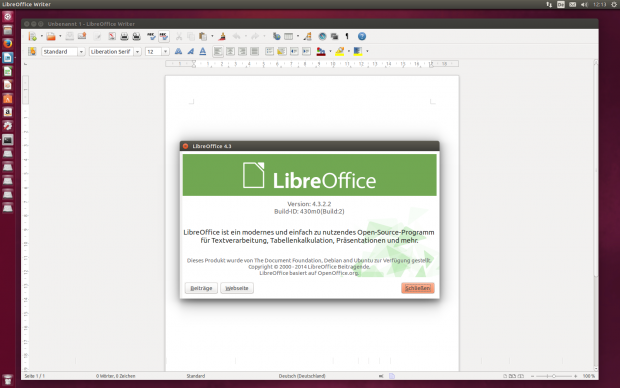This screenshot has width=620, height=388.
Task: Click the Webseite button
Action: (x=237, y=288)
